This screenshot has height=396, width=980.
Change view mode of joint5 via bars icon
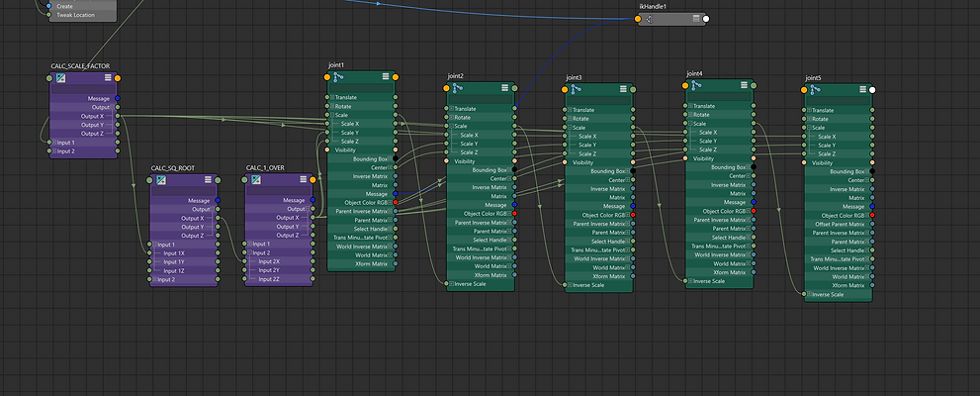[862, 90]
